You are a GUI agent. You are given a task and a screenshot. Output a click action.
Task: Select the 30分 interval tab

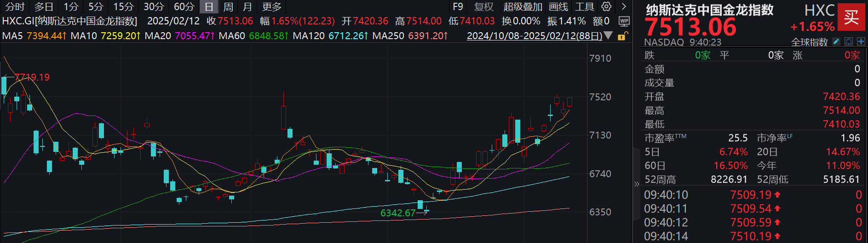point(154,7)
